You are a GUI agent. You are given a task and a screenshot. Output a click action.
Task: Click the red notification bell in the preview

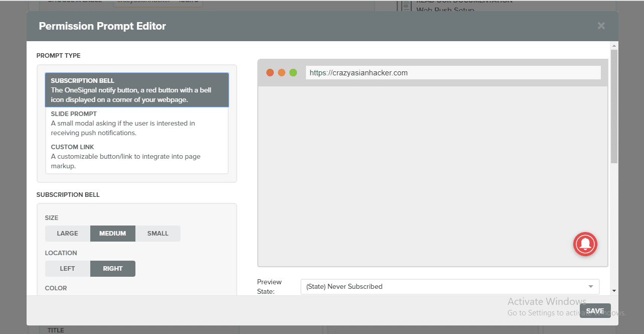tap(585, 244)
